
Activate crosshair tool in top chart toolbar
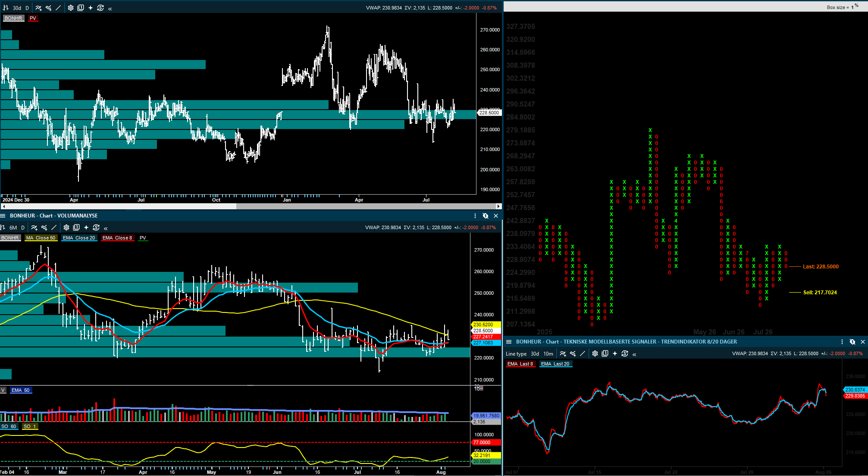[x=91, y=8]
